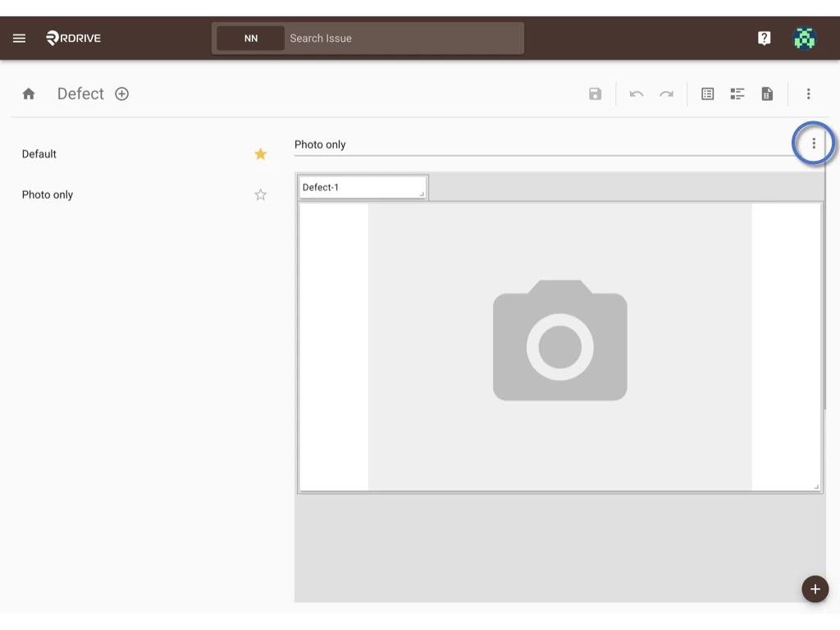The width and height of the screenshot is (840, 630).
Task: Favorite the Photo only template star
Action: pos(260,194)
